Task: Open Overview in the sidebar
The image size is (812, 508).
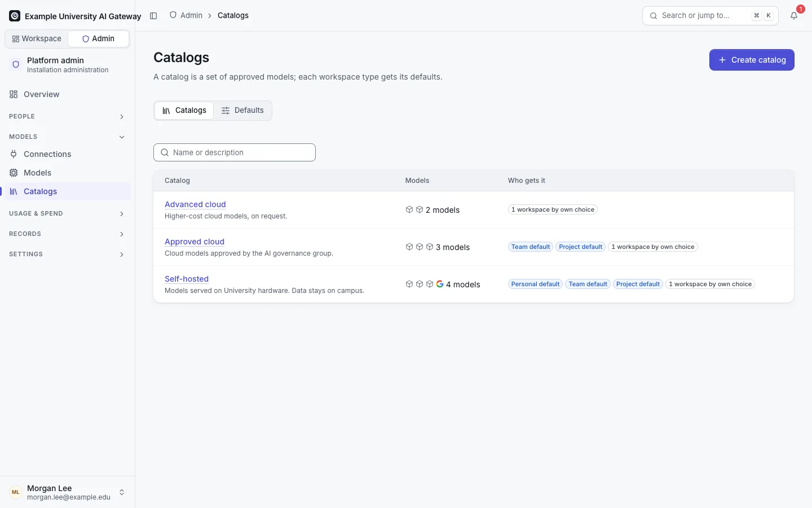Action: (x=67, y=94)
